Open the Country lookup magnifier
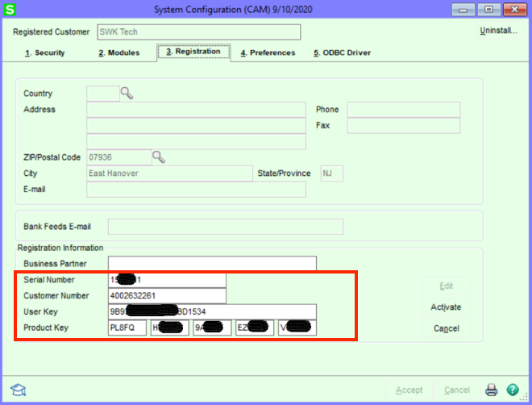Screen dimensions: 532x405 point(127,93)
